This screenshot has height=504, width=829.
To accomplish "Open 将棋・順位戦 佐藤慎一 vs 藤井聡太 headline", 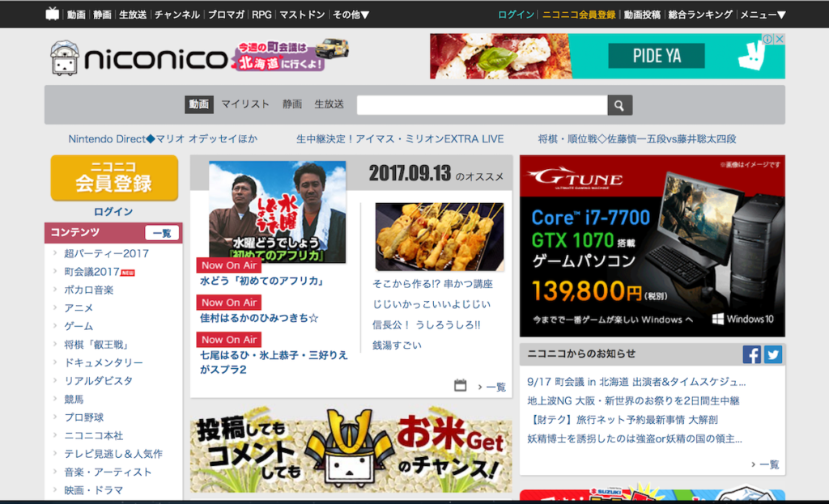I will point(637,139).
